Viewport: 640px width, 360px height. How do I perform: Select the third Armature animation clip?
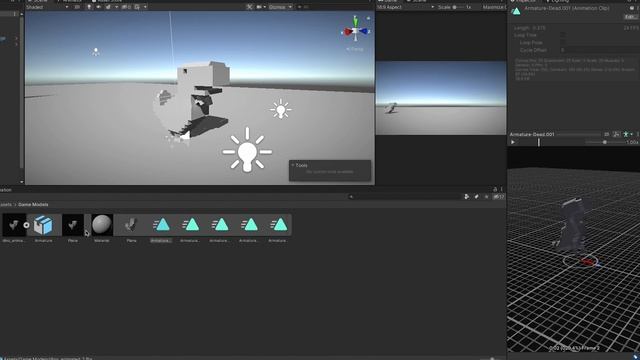pos(220,224)
